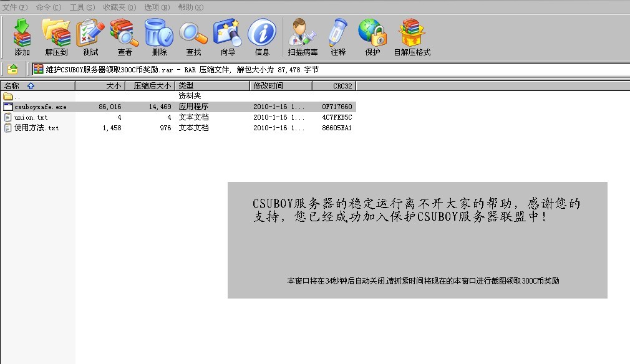630x364 pixels.
Task: Click the RAR archive icon in address bar
Action: pyautogui.click(x=38, y=69)
